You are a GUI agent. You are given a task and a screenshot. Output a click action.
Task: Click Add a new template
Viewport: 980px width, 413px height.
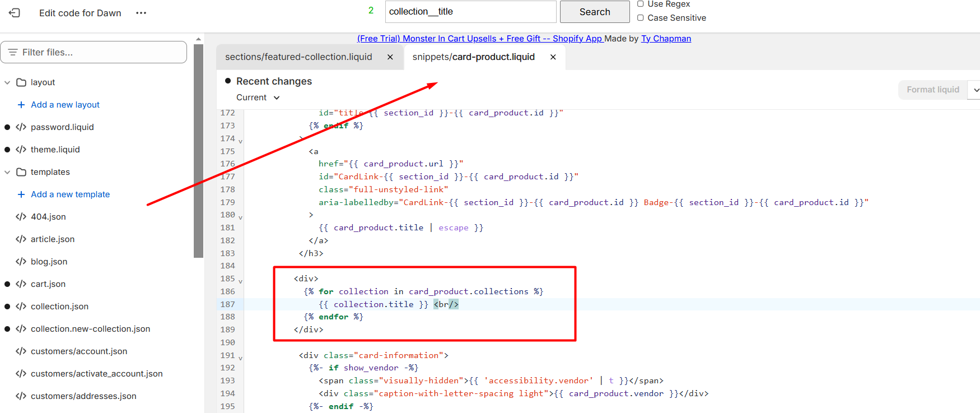(x=70, y=194)
